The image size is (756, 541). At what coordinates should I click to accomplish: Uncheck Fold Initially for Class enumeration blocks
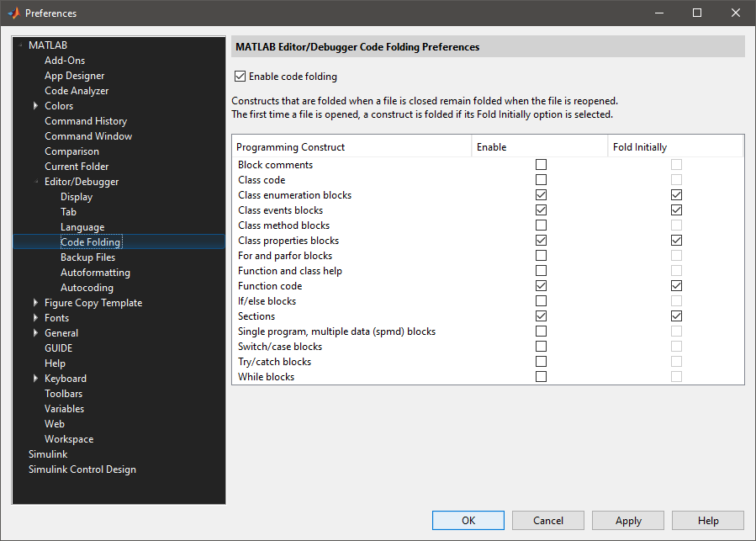676,195
